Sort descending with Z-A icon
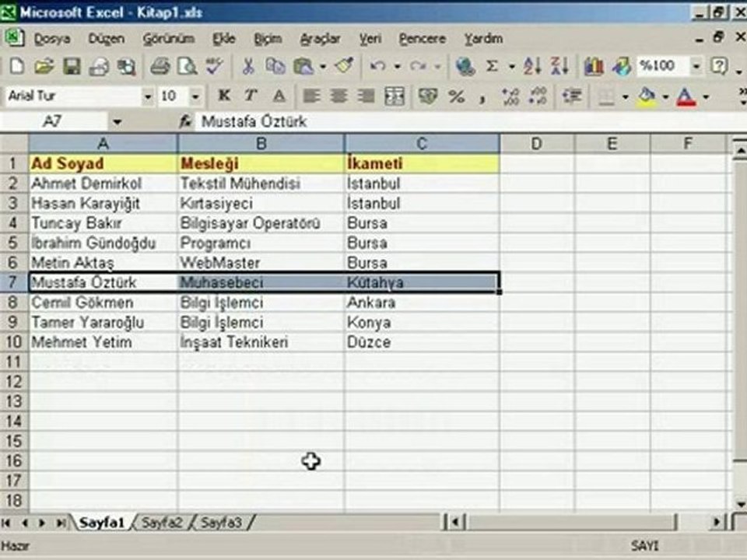This screenshot has height=560, width=747. [559, 66]
